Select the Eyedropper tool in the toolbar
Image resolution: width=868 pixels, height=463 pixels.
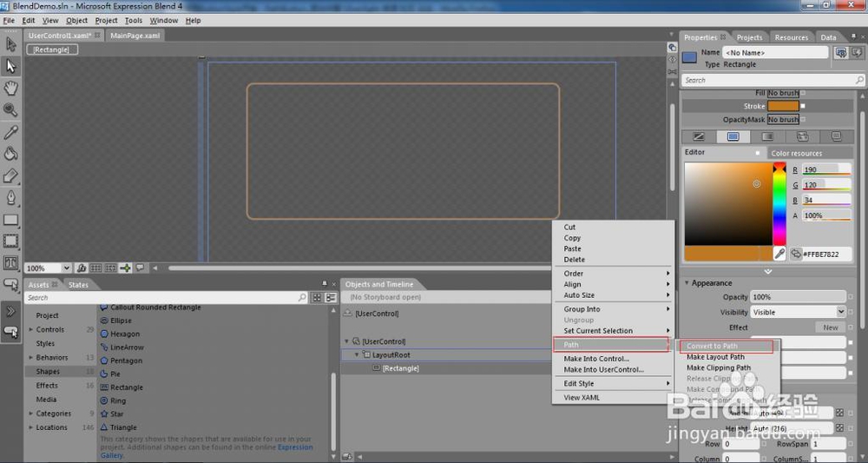click(10, 132)
